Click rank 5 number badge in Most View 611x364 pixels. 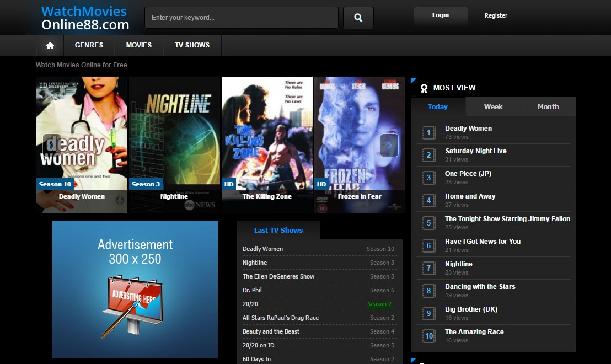click(x=428, y=223)
